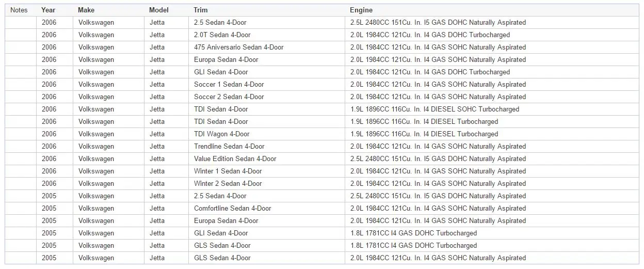Viewport: 644px width, 269px height.
Task: Click the Trendline Sedan 4-Door cell
Action: 267,147
